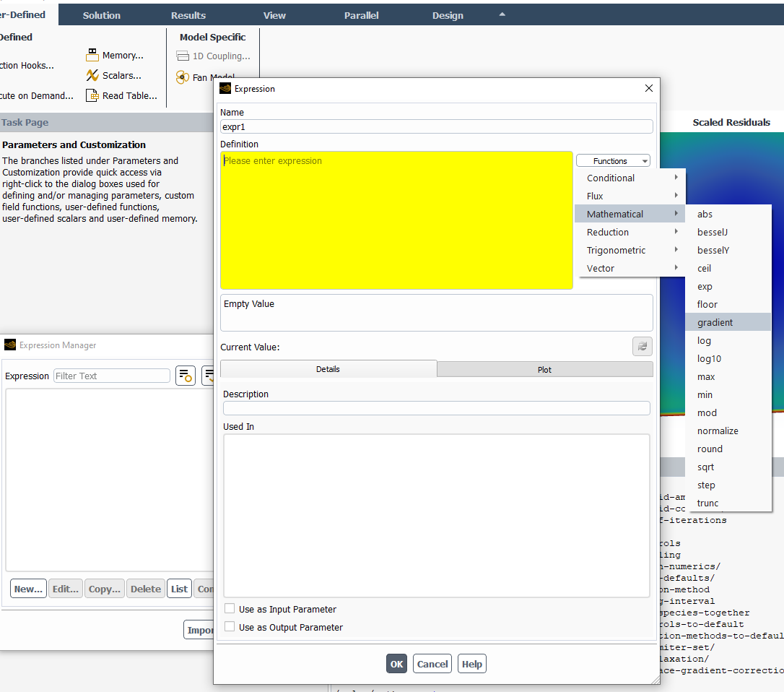Image resolution: width=784 pixels, height=692 pixels.
Task: Click the Expression Manager Ansys logo
Action: coord(10,345)
